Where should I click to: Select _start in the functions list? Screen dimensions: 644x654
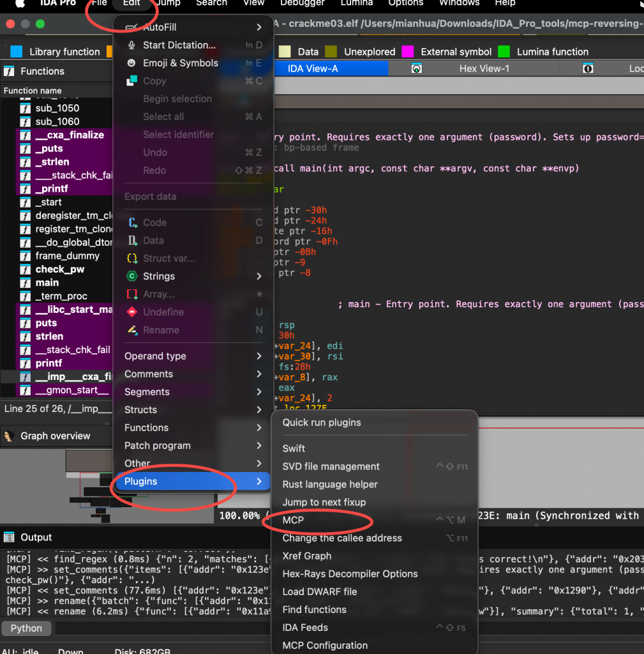(x=49, y=202)
